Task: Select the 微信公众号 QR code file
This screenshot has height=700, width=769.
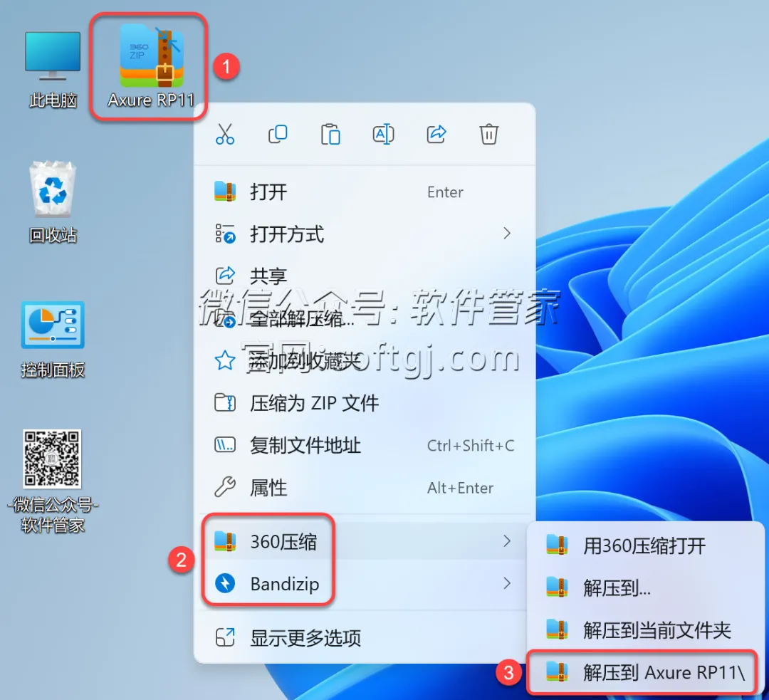Action: coord(53,481)
